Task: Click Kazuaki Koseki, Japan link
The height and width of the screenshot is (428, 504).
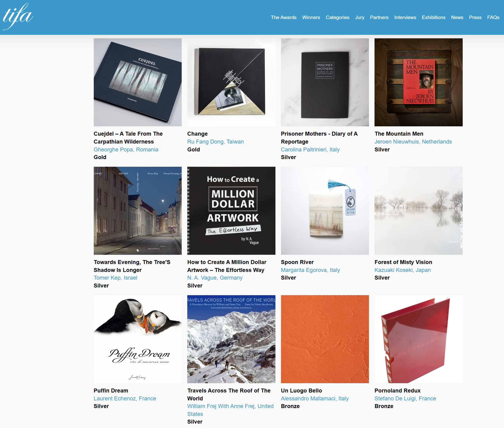Action: point(403,270)
